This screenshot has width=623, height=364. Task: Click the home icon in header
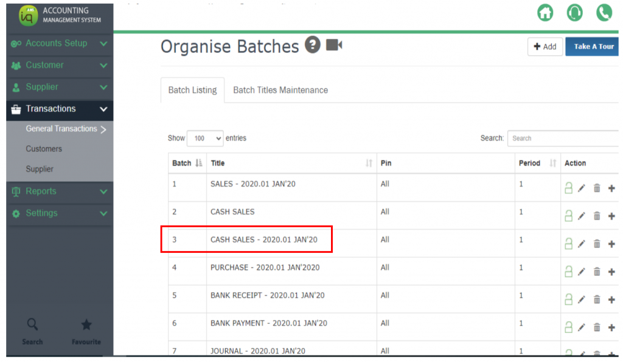545,13
